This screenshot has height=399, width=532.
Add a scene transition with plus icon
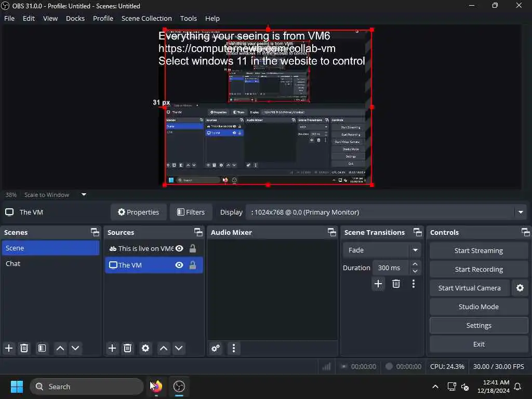378,284
